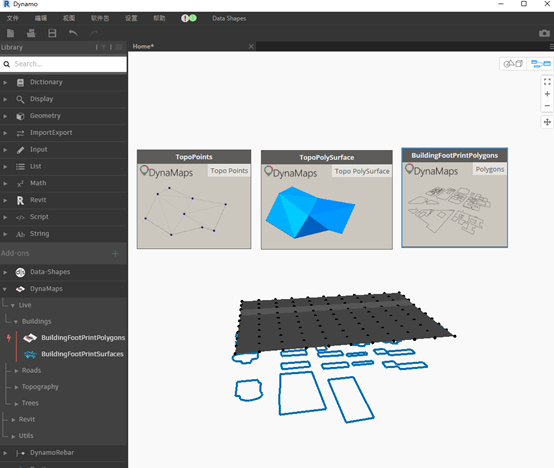The image size is (554, 468).
Task: Add an add-on with the plus button
Action: tap(115, 254)
